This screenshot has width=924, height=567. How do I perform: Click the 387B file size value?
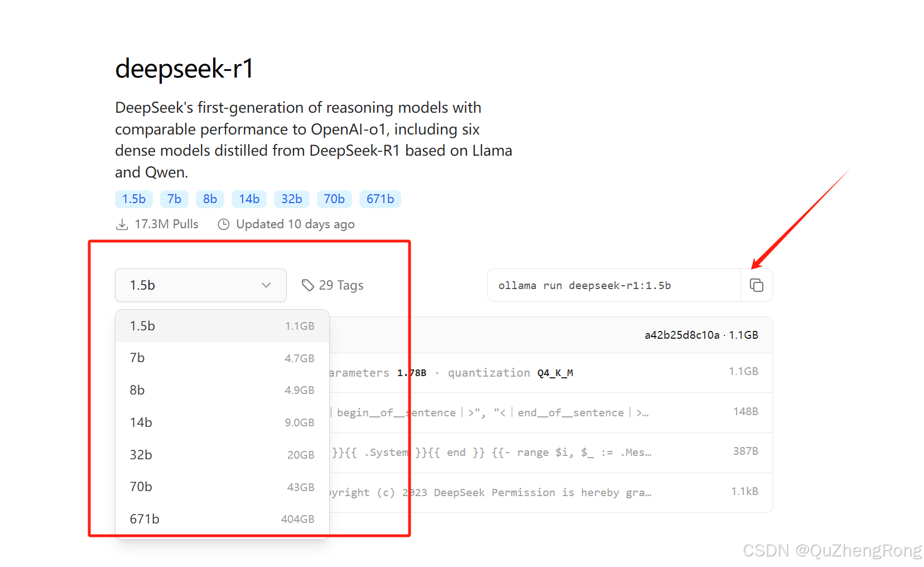745,451
